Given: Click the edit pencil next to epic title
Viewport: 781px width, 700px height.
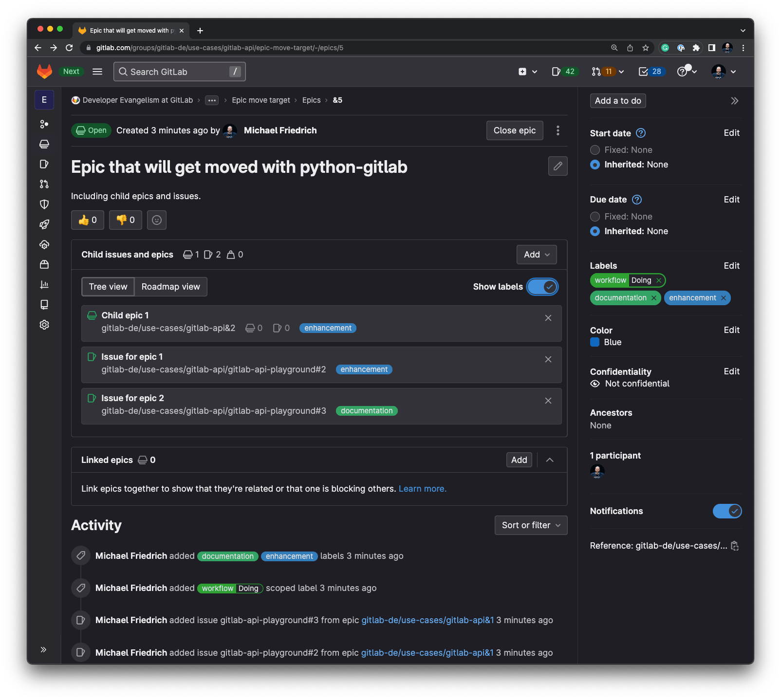Looking at the screenshot, I should [x=558, y=166].
